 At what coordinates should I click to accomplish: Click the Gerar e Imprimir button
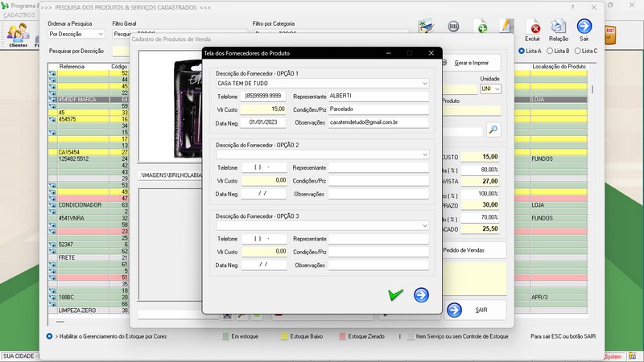pos(472,63)
